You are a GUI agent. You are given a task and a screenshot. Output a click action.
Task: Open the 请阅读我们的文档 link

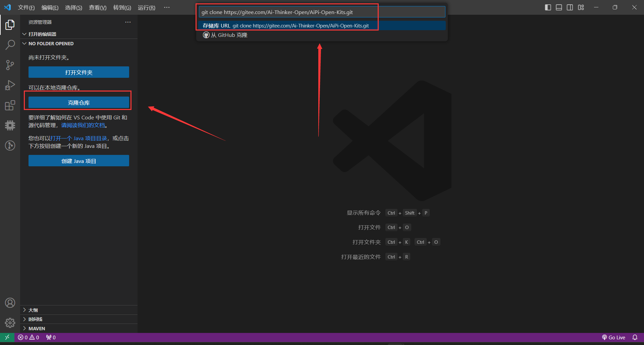tap(83, 125)
